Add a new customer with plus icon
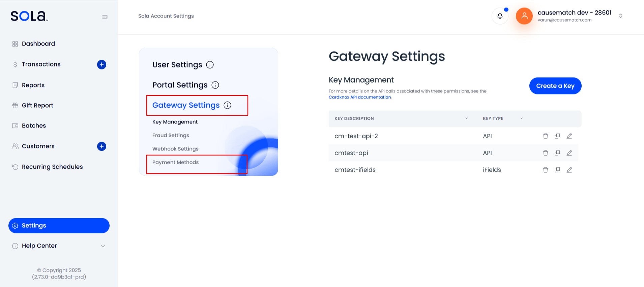Screen dimensions: 644x287 tap(101, 146)
